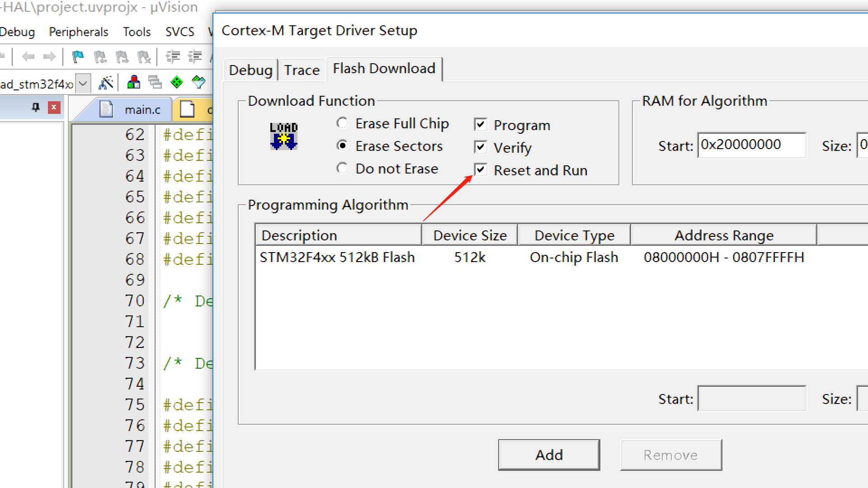Click the indent selected lines icon

[173, 56]
